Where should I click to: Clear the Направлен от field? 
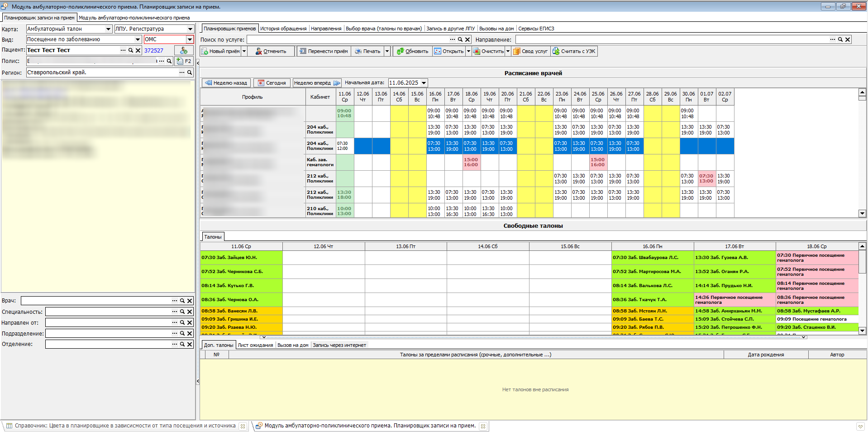coord(190,322)
